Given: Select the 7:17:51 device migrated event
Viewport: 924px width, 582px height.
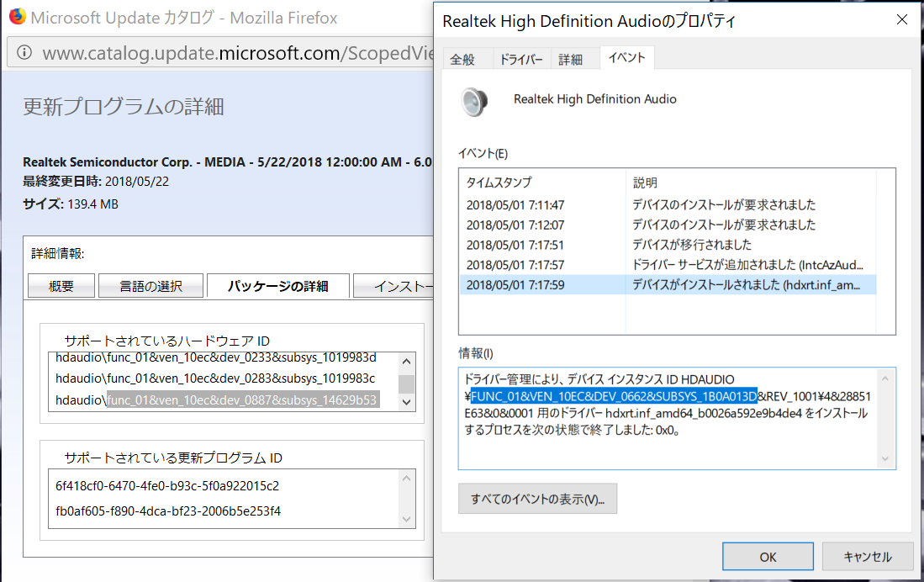Looking at the screenshot, I should [668, 246].
